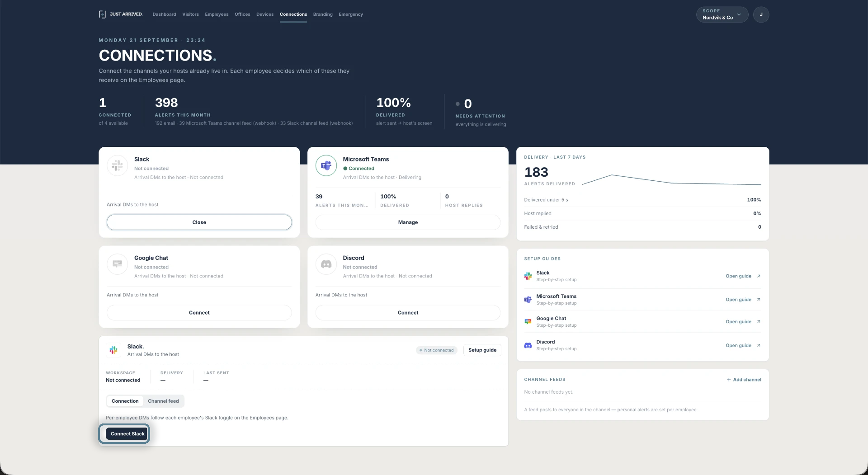Click the Not connected status badge
The image size is (868, 475).
pos(437,350)
